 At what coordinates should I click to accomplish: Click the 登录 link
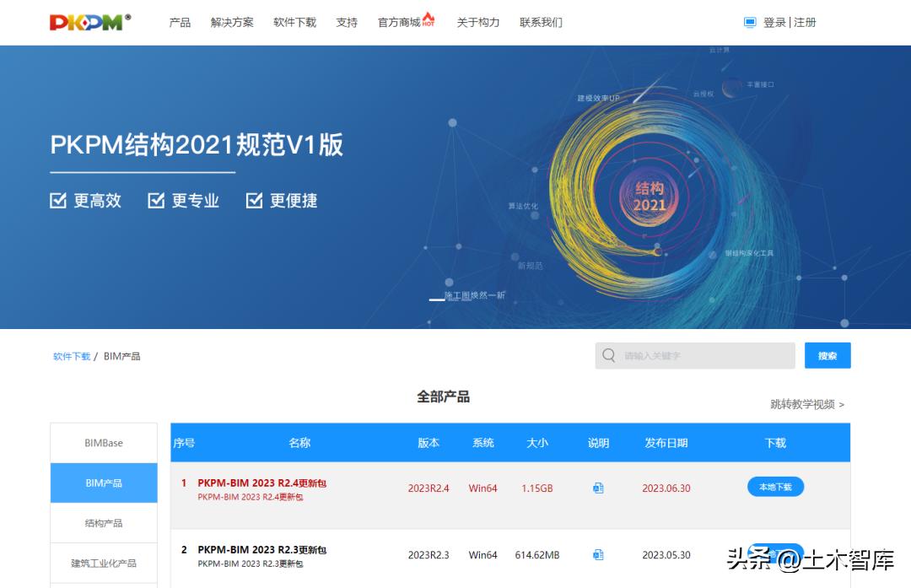point(774,23)
